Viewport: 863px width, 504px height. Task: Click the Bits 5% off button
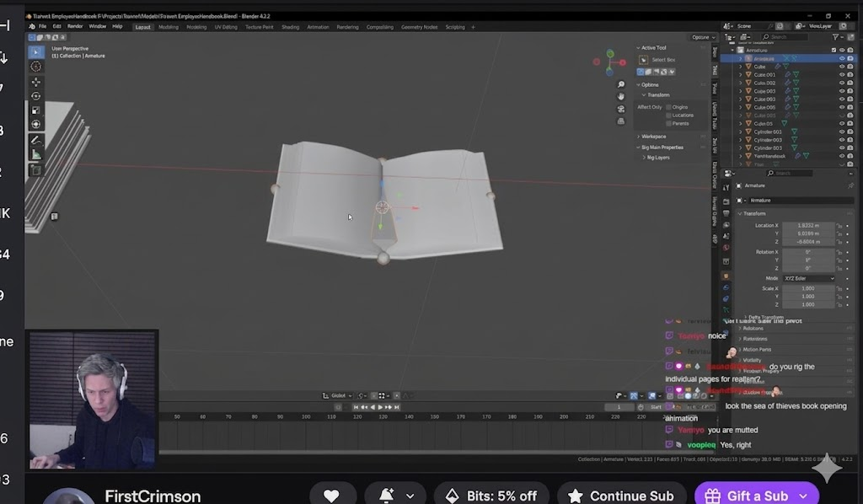coord(491,496)
